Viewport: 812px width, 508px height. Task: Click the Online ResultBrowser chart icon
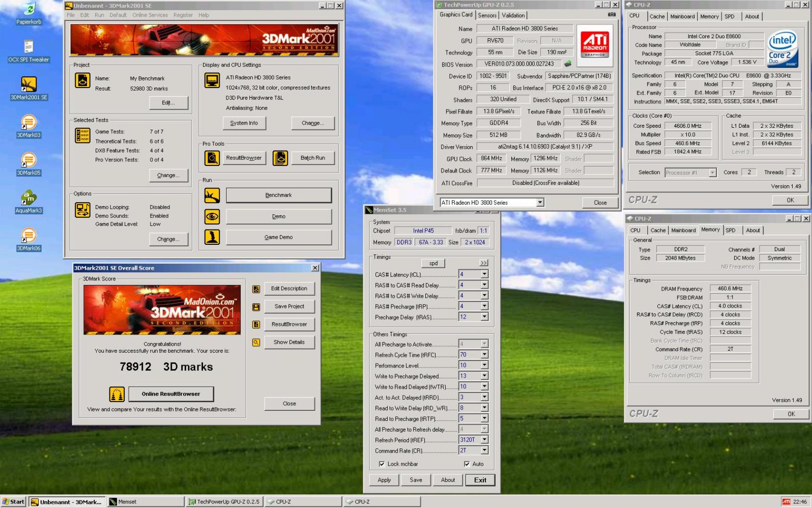pyautogui.click(x=117, y=394)
